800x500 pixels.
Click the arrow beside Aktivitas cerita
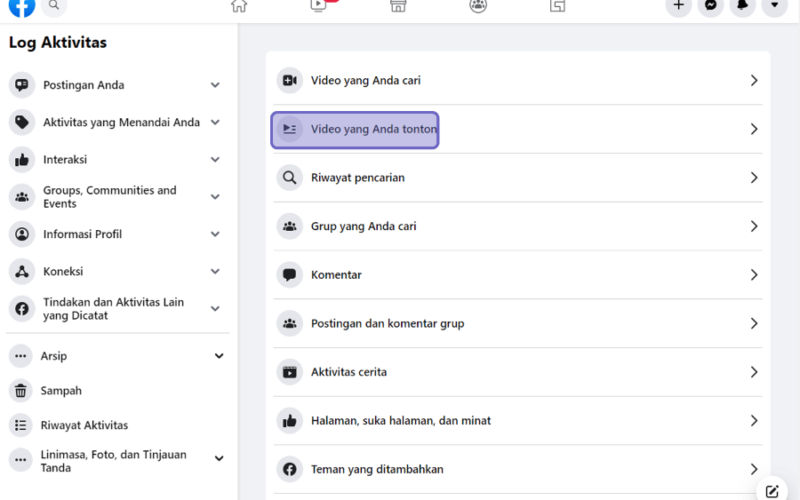coord(754,372)
